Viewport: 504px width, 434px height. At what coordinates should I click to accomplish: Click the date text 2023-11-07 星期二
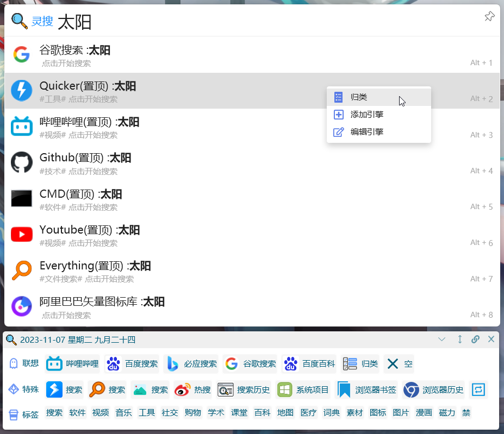click(55, 340)
